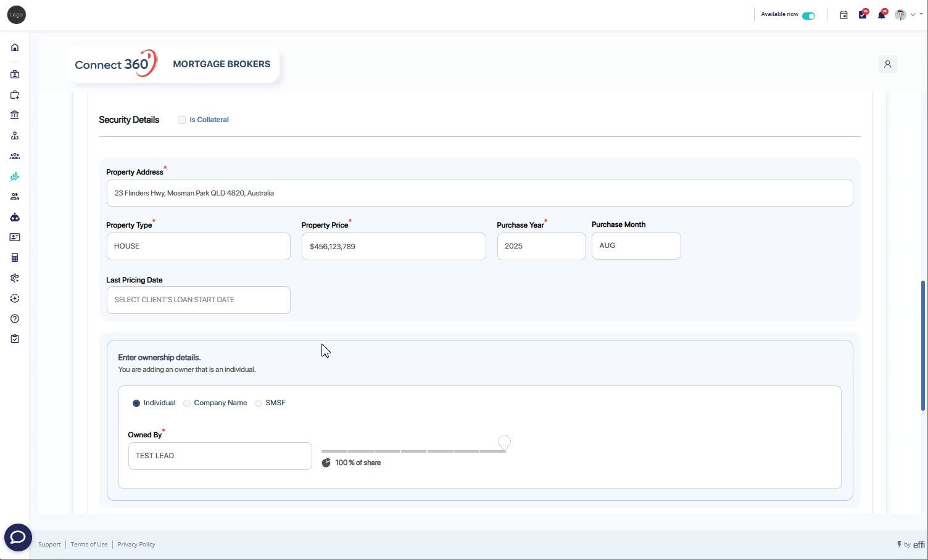Open the three-people group sidebar icon
This screenshot has height=560, width=928.
[x=15, y=156]
